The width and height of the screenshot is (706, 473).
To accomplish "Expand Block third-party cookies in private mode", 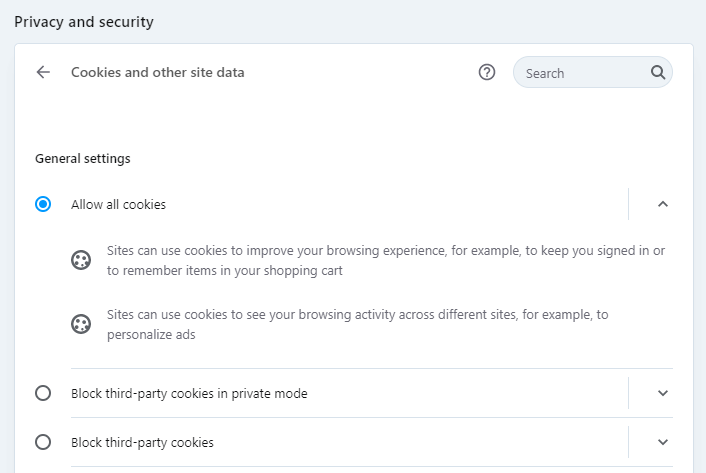I will tap(662, 393).
